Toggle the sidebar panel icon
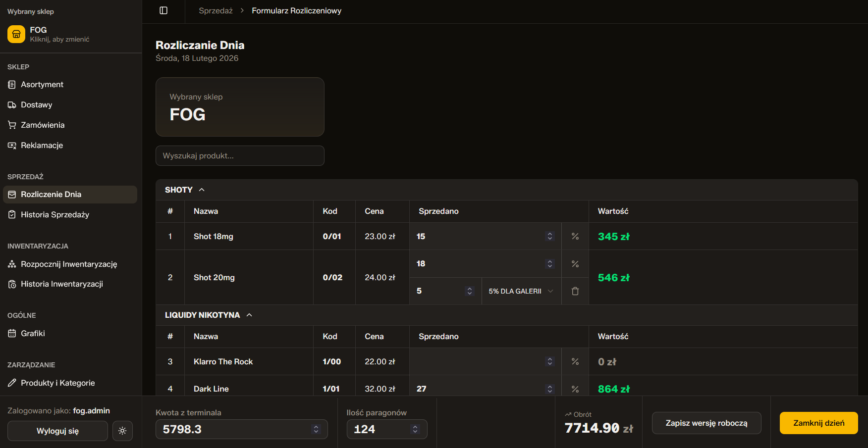The width and height of the screenshot is (868, 448). (163, 10)
